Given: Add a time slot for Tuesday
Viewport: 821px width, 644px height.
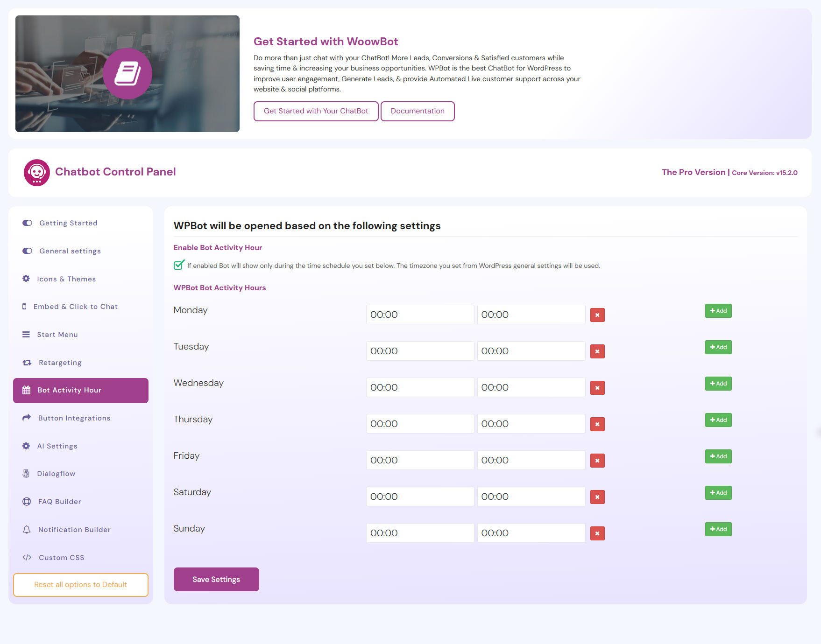Looking at the screenshot, I should tap(718, 347).
